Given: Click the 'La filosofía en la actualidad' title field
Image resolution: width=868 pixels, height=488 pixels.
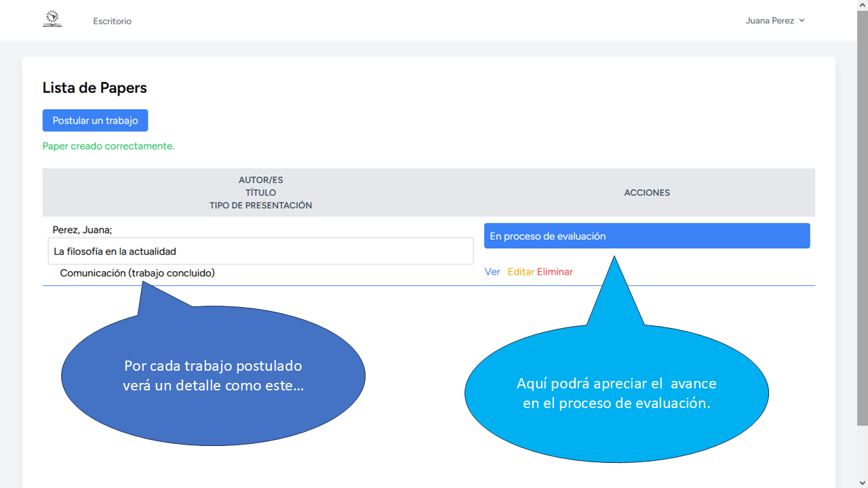Looking at the screenshot, I should tap(260, 251).
